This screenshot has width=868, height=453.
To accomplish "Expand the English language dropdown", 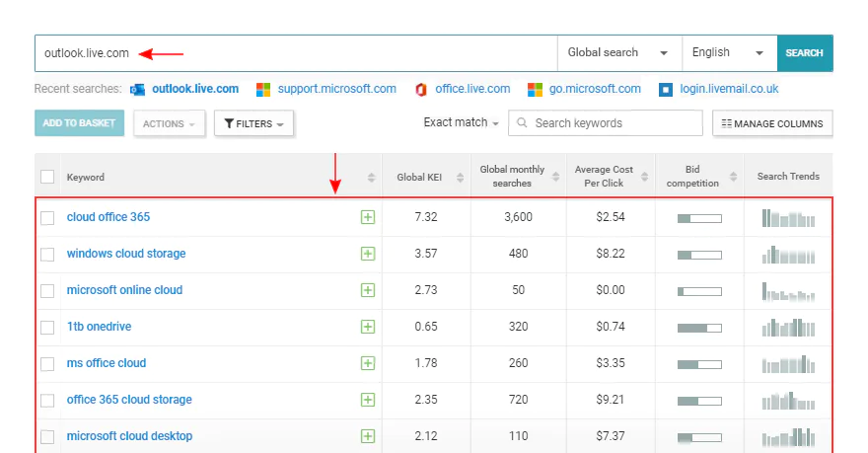I will (730, 53).
